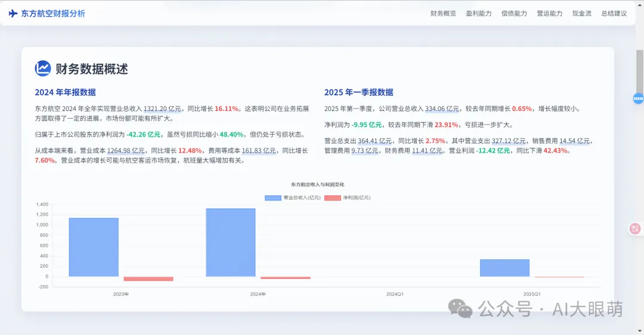
Task: Click the red 12.48% figure
Action: click(x=190, y=151)
